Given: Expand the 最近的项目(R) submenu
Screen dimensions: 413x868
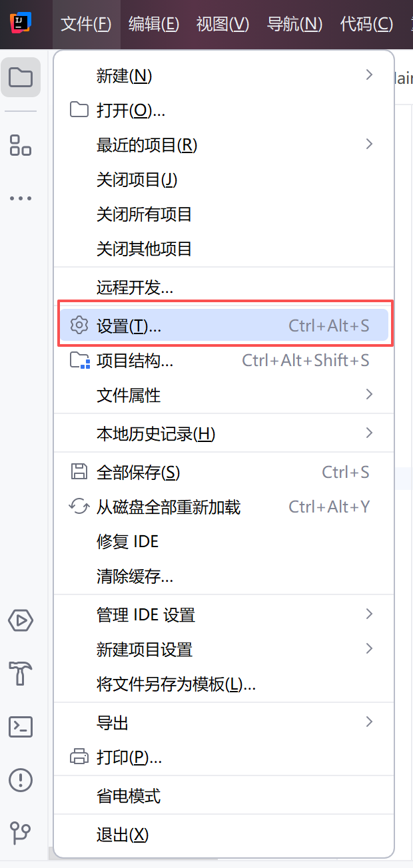Looking at the screenshot, I should click(224, 144).
